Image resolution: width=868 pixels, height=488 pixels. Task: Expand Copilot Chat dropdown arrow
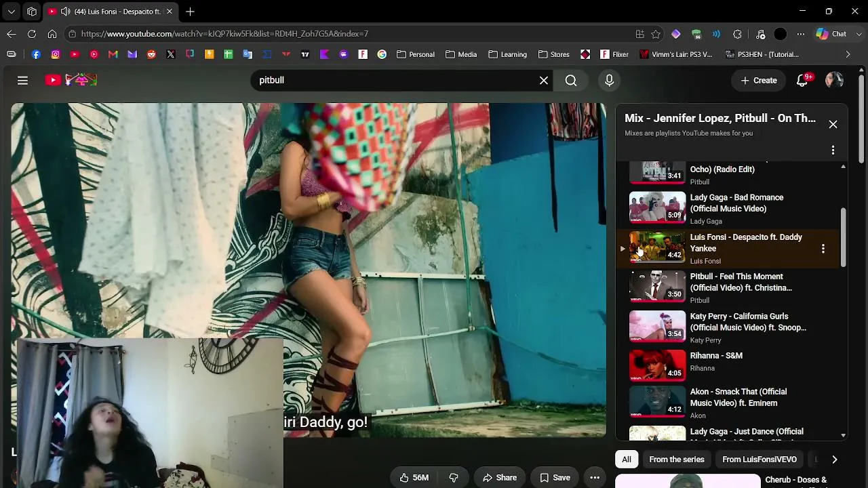point(859,34)
